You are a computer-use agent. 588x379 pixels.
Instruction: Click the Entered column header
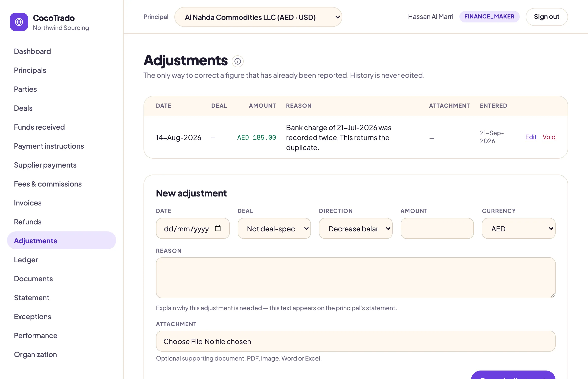pos(494,106)
